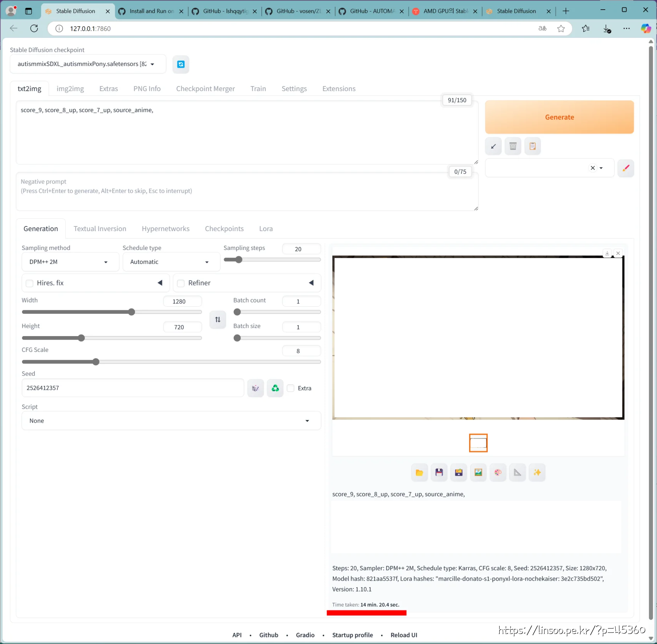Open the Extensions tab
This screenshot has width=657, height=644.
click(339, 89)
